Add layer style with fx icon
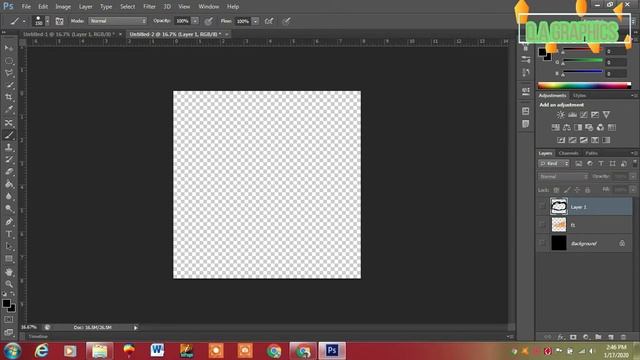 561,337
